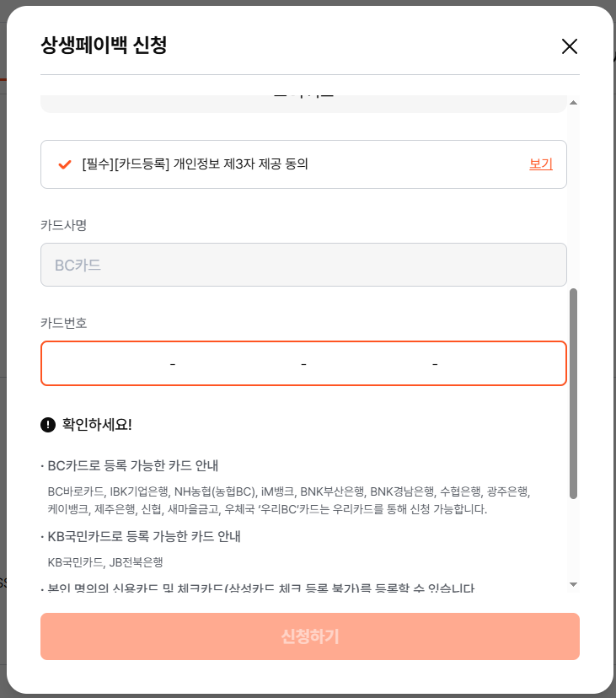Screen dimensions: 616x698
Task: Focus the last card number segment
Action: (x=499, y=363)
